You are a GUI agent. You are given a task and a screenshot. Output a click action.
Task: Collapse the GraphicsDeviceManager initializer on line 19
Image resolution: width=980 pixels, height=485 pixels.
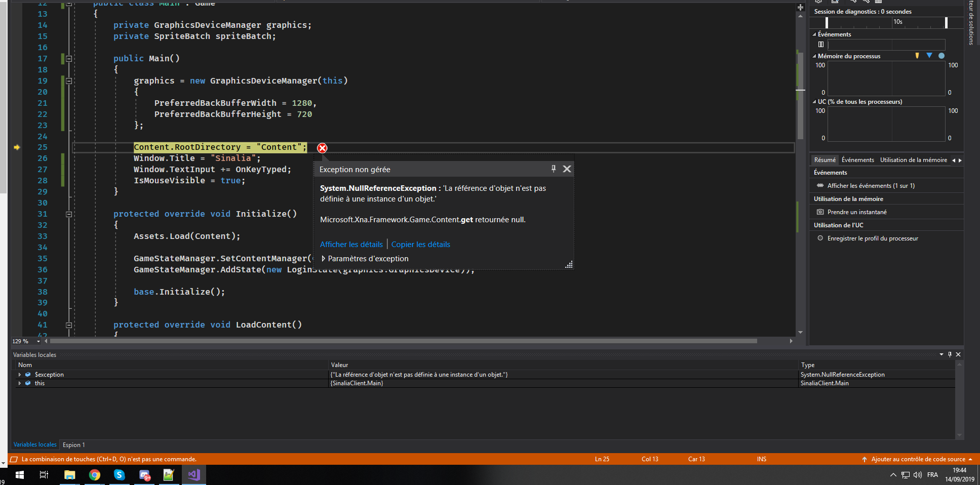pyautogui.click(x=69, y=81)
